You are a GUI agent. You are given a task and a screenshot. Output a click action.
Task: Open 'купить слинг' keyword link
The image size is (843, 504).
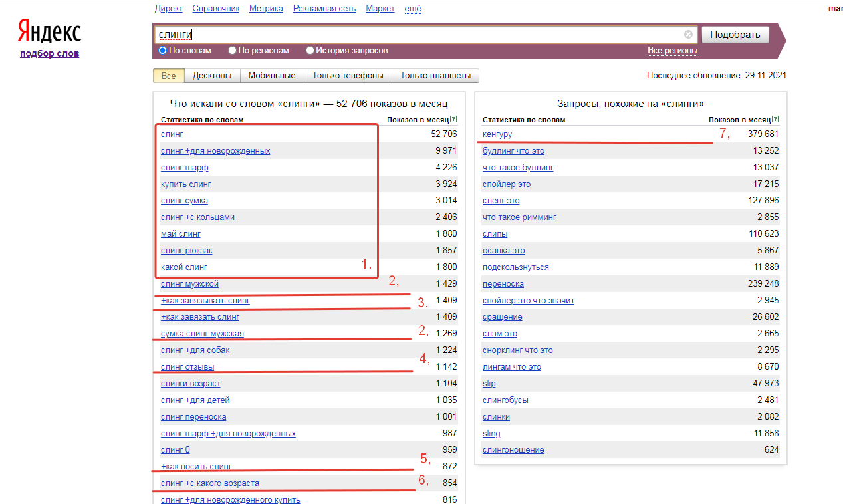coord(186,184)
